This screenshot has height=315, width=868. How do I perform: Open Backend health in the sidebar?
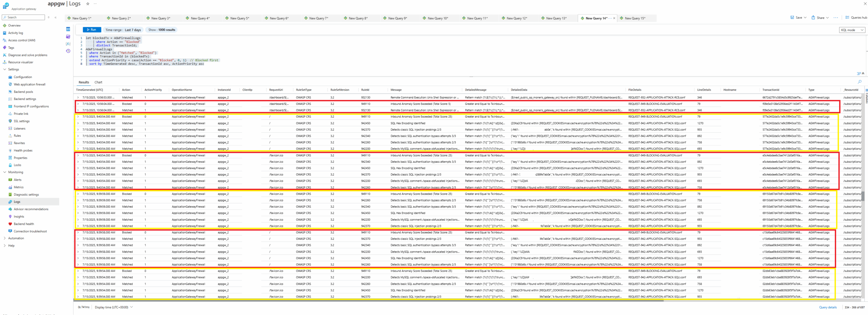coord(23,224)
